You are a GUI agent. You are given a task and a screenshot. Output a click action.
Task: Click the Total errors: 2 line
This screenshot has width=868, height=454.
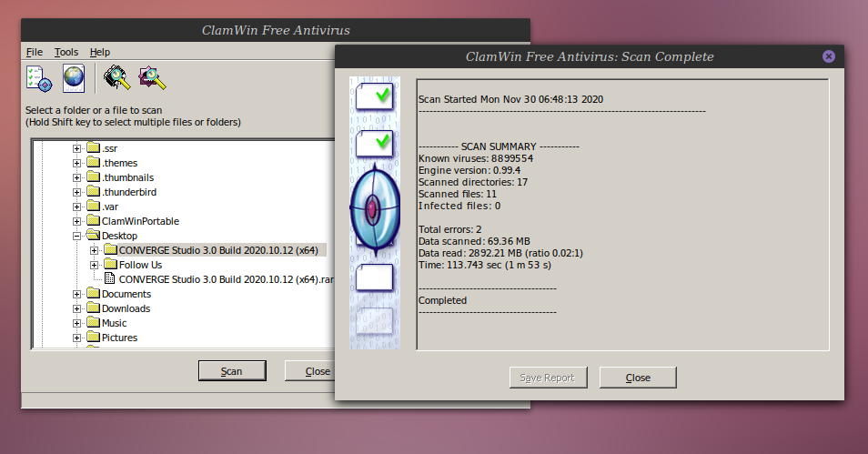449,229
